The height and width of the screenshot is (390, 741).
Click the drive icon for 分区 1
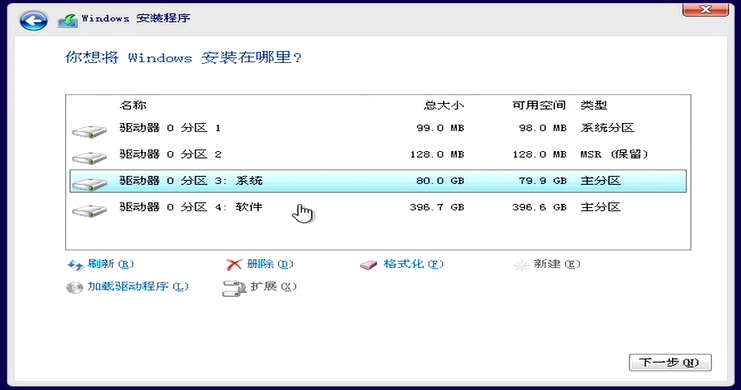click(x=89, y=131)
